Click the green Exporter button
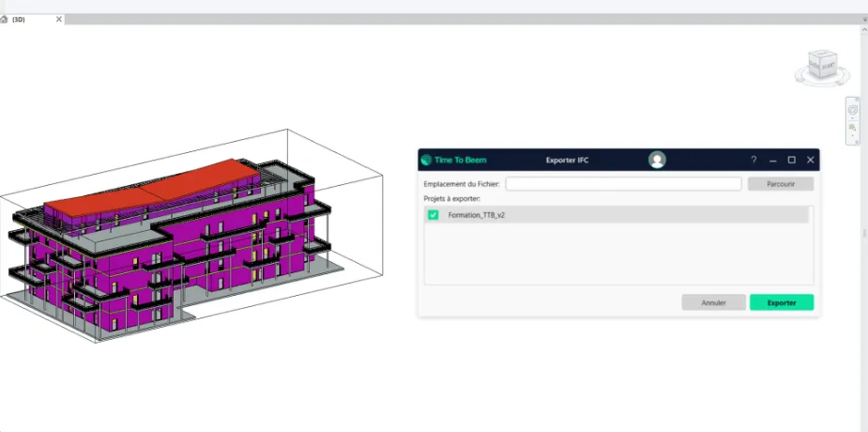This screenshot has height=432, width=868. click(x=782, y=302)
